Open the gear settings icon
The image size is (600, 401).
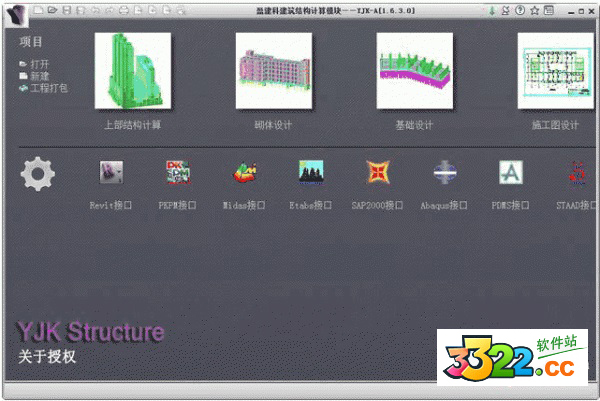coord(38,173)
